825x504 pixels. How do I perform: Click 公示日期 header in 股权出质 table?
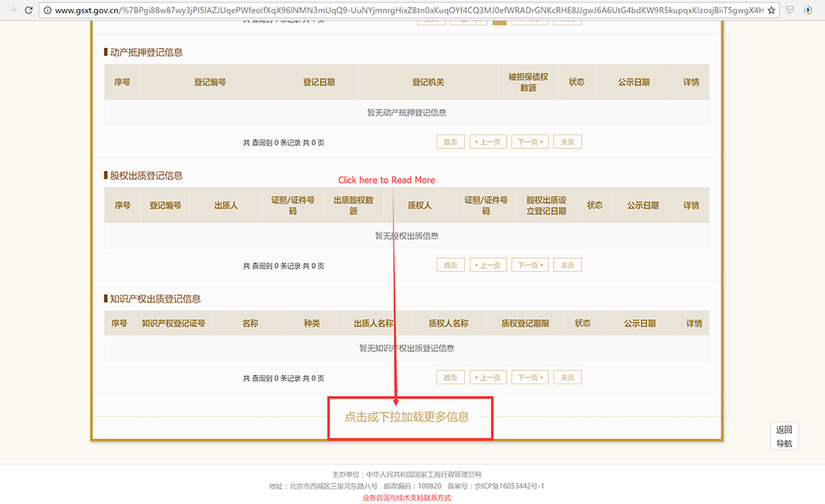pyautogui.click(x=643, y=205)
